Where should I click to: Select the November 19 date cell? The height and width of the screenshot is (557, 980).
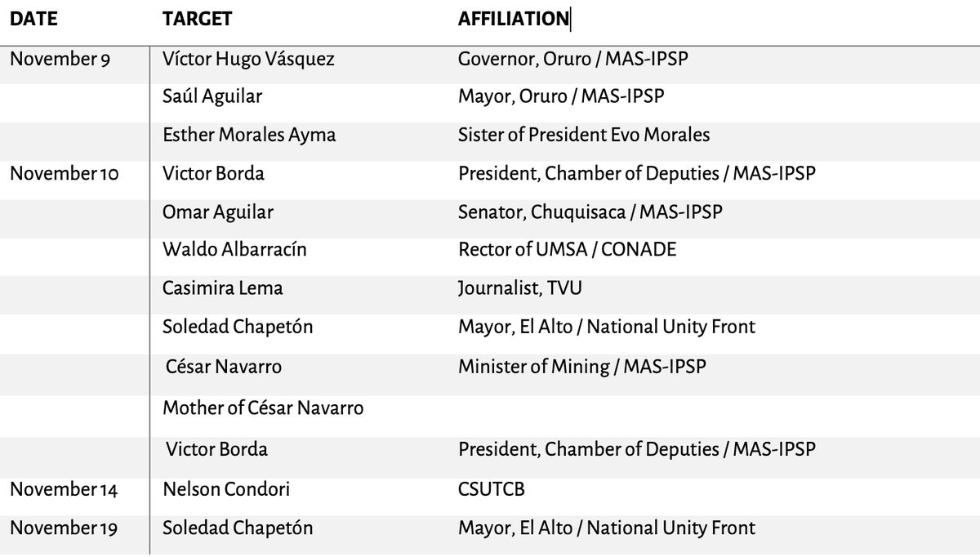(x=64, y=528)
